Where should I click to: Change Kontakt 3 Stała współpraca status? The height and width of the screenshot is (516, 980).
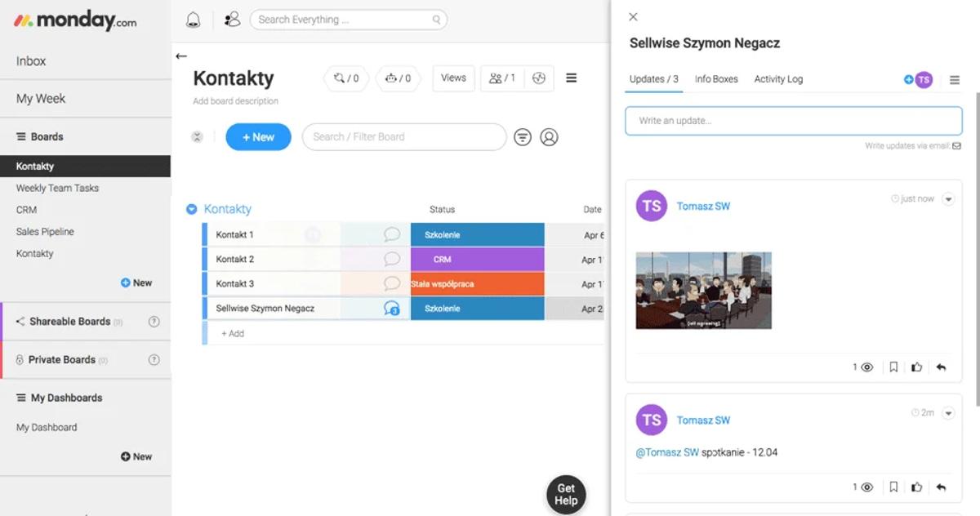pos(478,283)
